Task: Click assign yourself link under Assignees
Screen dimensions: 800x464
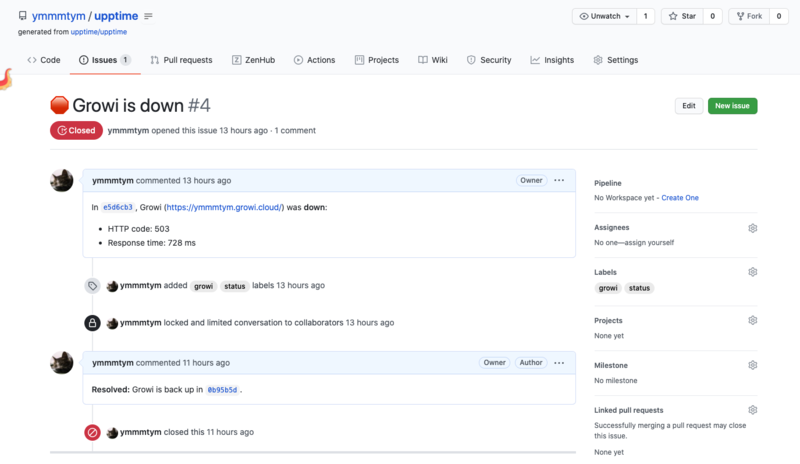Action: click(649, 242)
